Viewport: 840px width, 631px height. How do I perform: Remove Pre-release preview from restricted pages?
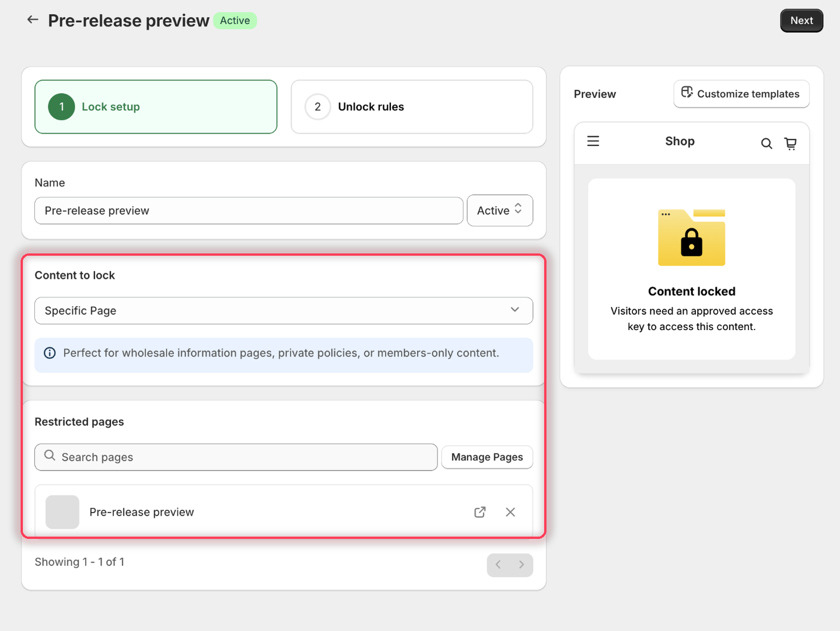[510, 512]
